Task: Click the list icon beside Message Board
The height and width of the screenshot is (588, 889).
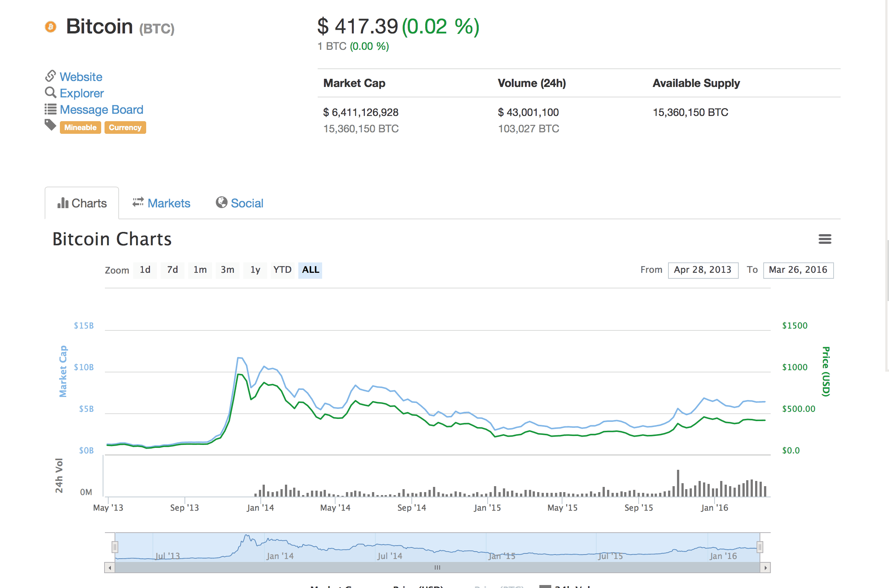Action: point(51,109)
